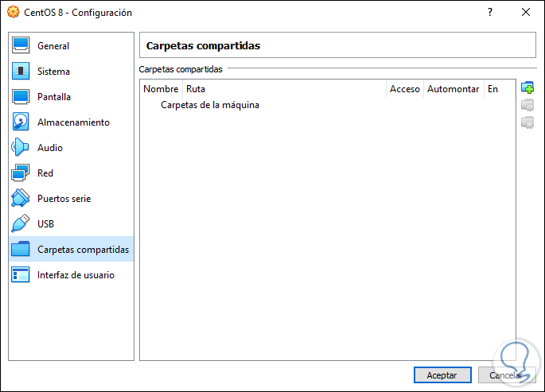
Task: Click the remove shared folder icon
Action: point(527,122)
